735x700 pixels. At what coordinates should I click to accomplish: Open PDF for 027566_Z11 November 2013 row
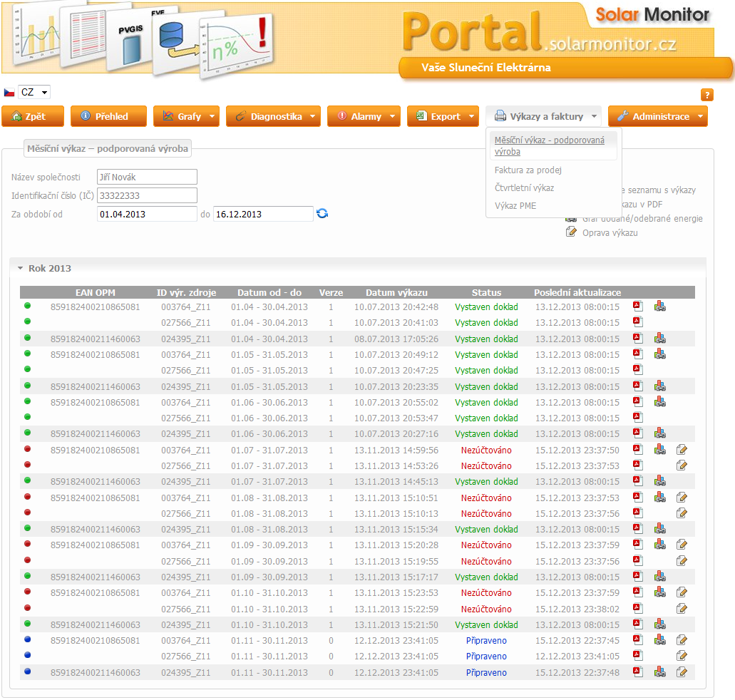[x=638, y=657]
